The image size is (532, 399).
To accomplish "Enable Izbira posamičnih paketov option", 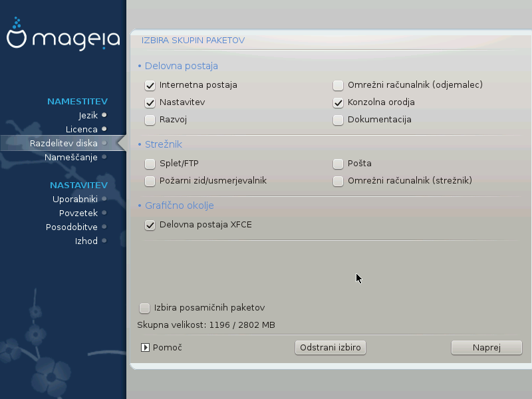I will (144, 308).
